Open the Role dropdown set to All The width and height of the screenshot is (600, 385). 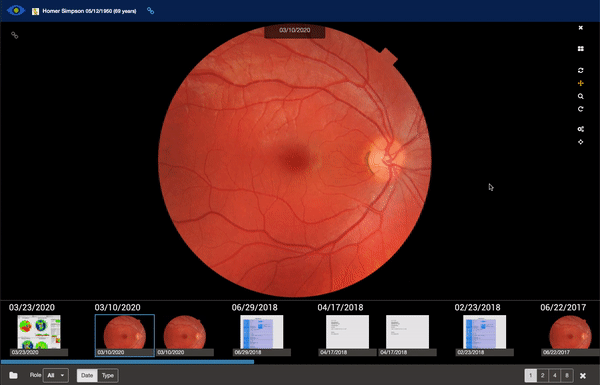(56, 375)
